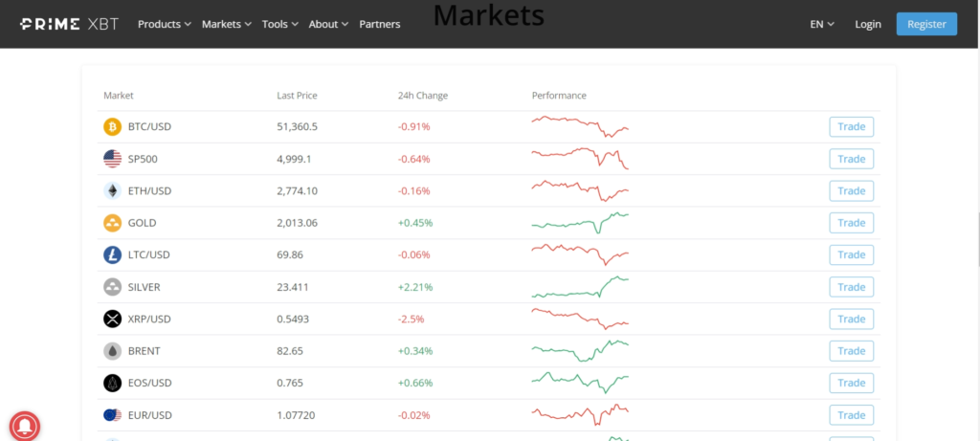Expand the Products dropdown menu
Viewport: 980px width, 441px height.
click(x=164, y=24)
